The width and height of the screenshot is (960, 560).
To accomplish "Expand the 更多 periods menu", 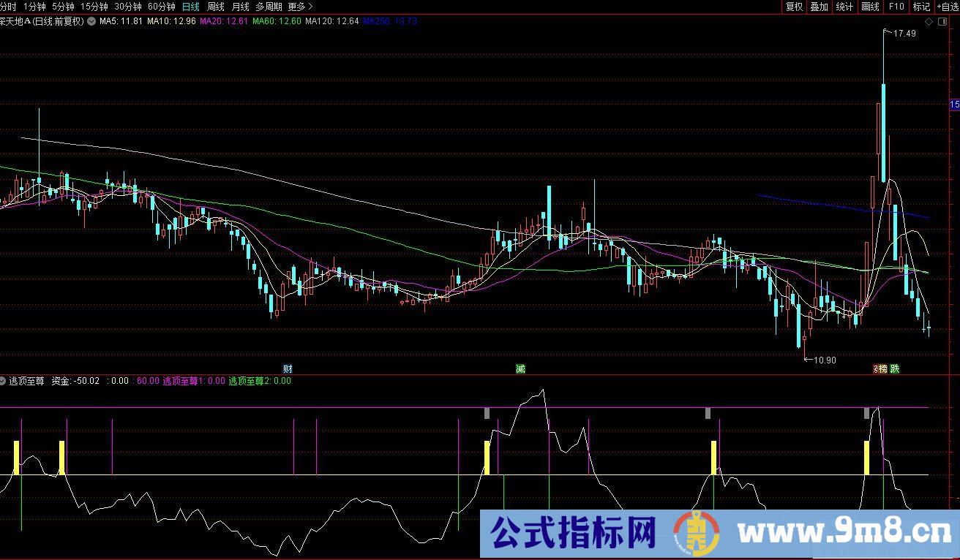I will pyautogui.click(x=300, y=7).
